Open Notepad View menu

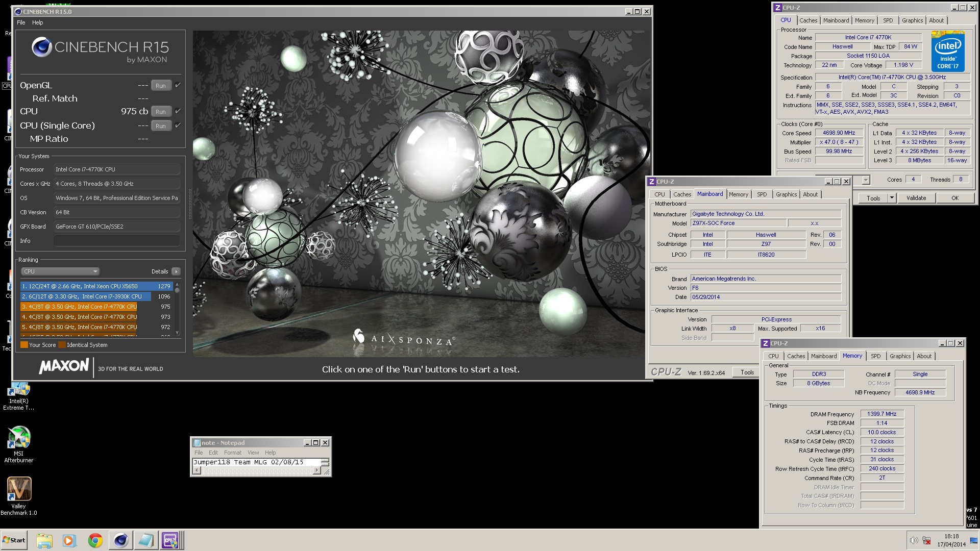(x=254, y=453)
